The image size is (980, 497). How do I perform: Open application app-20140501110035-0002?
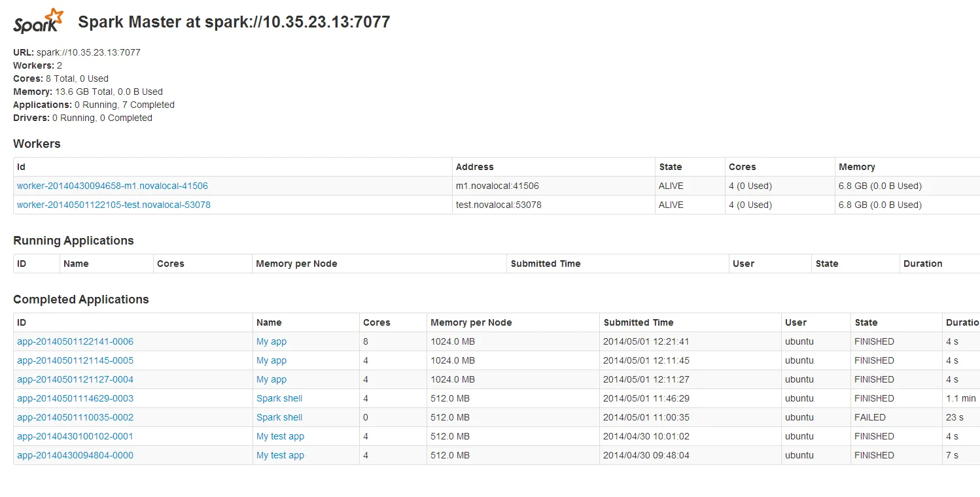click(x=75, y=417)
